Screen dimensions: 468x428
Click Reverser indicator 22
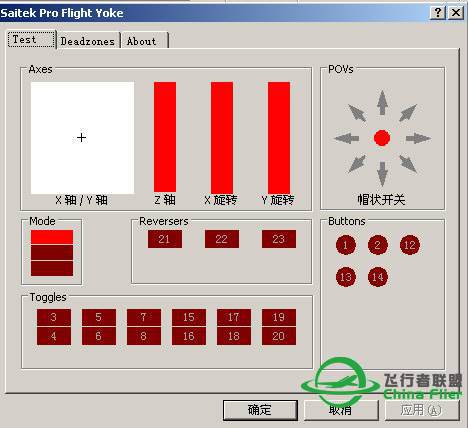[222, 239]
